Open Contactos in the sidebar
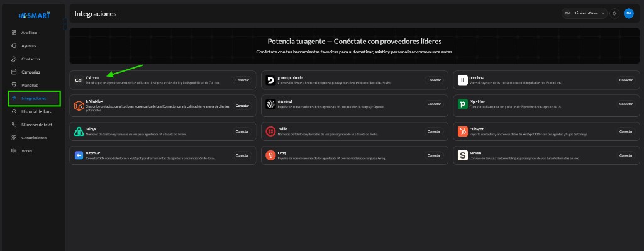Viewport: 644px width, 251px height. click(30, 59)
